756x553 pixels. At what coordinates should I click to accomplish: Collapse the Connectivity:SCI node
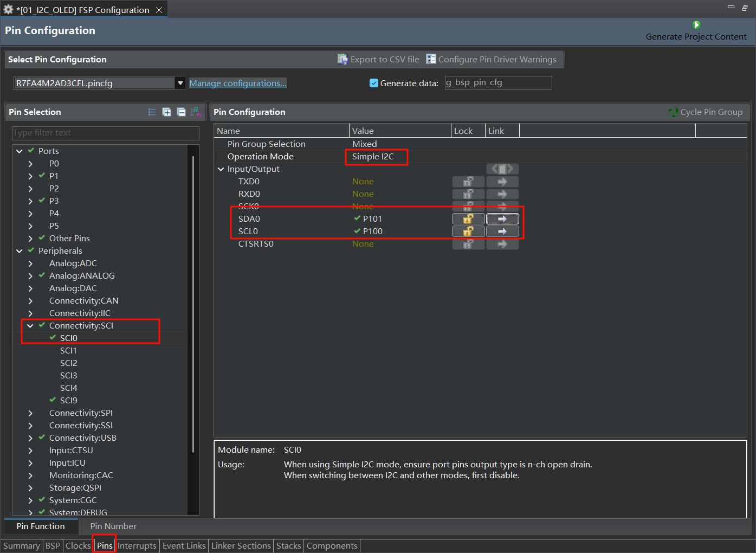point(30,326)
